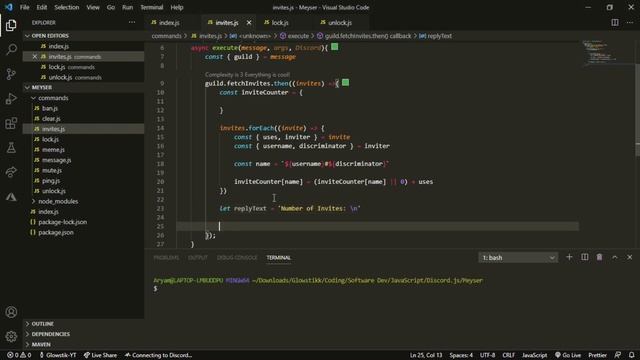Screen dimensions: 640x360
Task: Open package.json in the file tree
Action: click(83, 232)
